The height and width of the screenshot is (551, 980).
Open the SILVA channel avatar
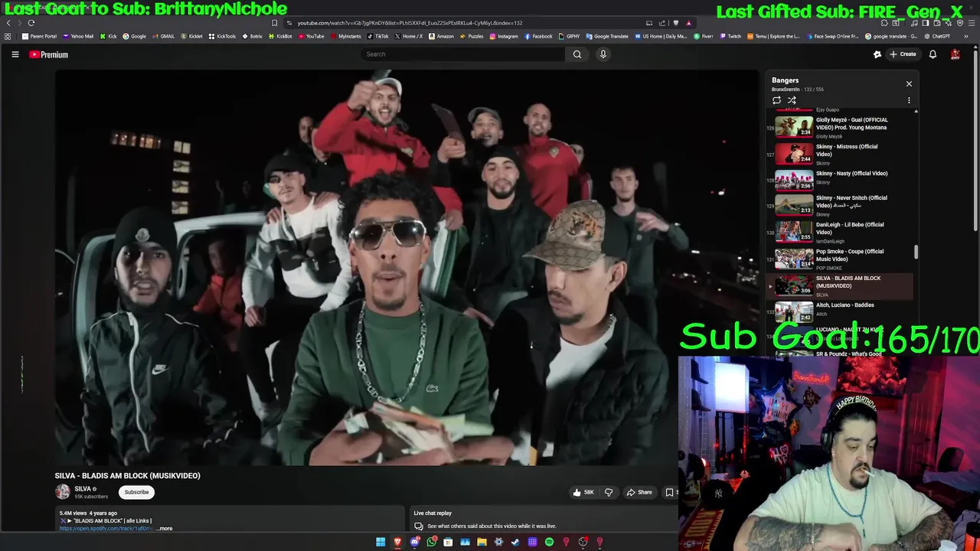pos(63,492)
